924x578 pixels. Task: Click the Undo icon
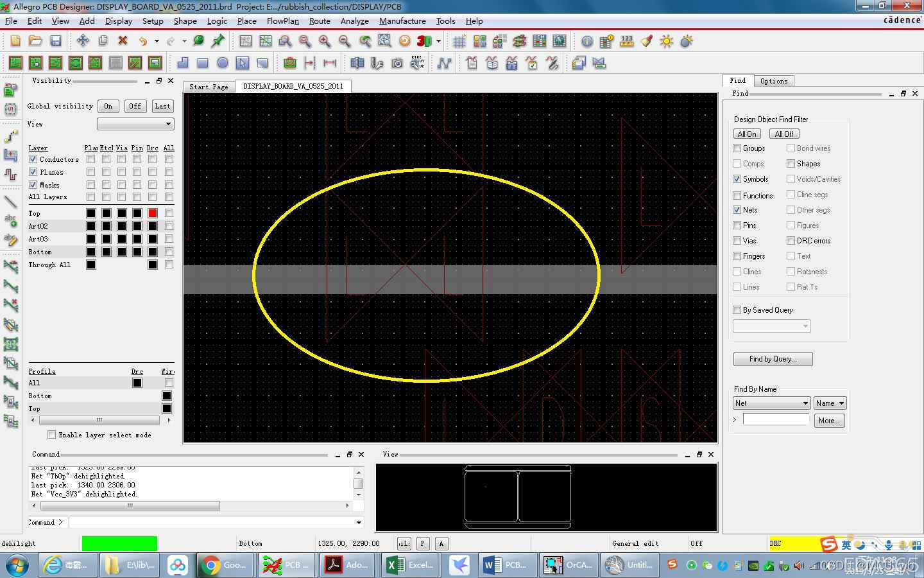[142, 41]
